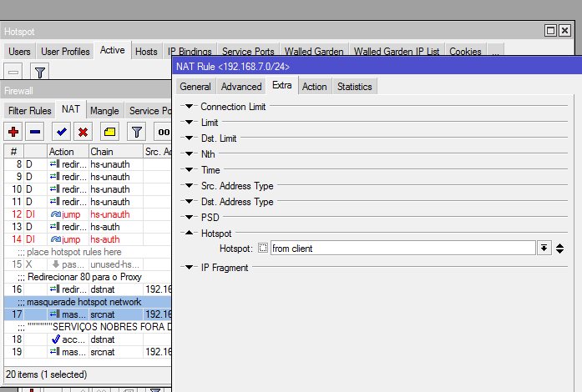Click the passthrough arrow icon in row 15
582x392 pixels.
click(56, 264)
